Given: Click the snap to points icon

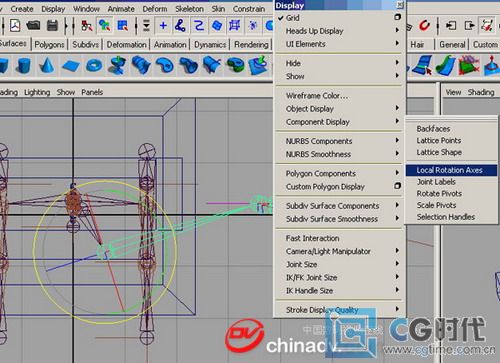Looking at the screenshot, I should [x=199, y=26].
